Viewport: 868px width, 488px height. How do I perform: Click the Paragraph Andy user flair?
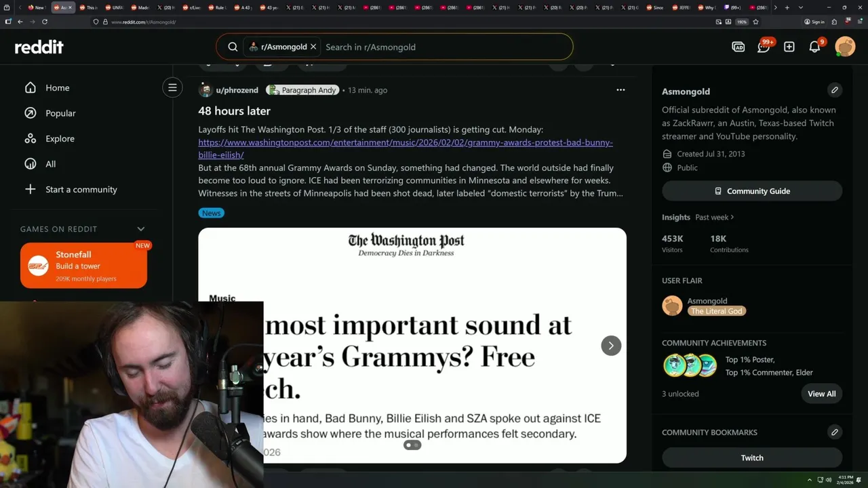[x=302, y=90]
